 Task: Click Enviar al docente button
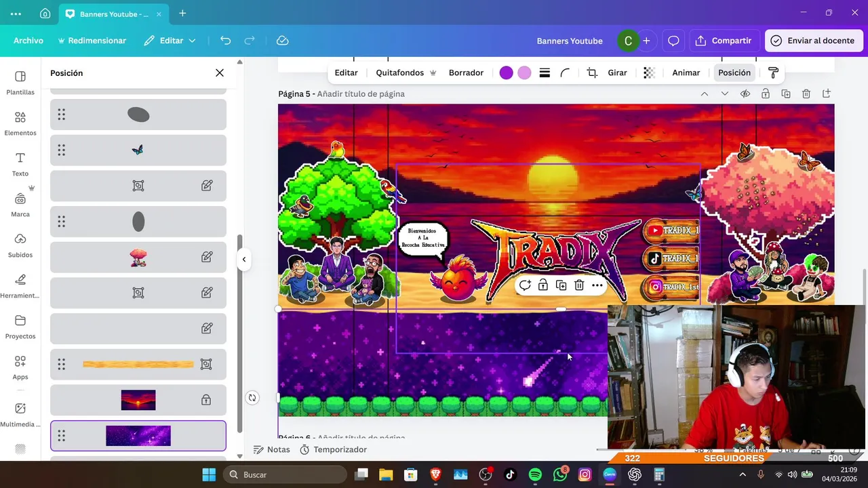[813, 41]
